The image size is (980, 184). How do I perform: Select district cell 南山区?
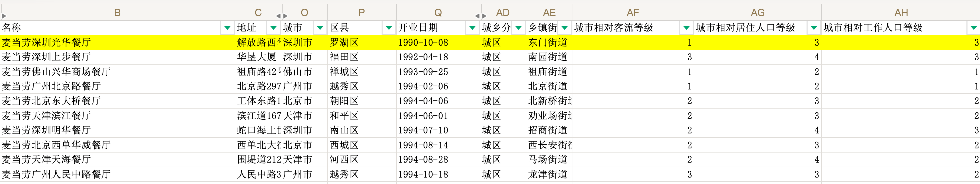[362, 130]
